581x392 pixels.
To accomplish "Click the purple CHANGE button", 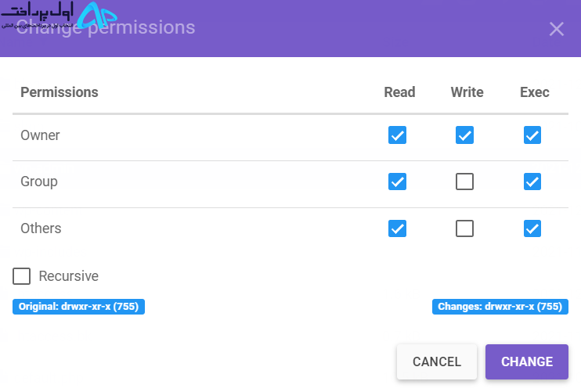I will click(527, 361).
